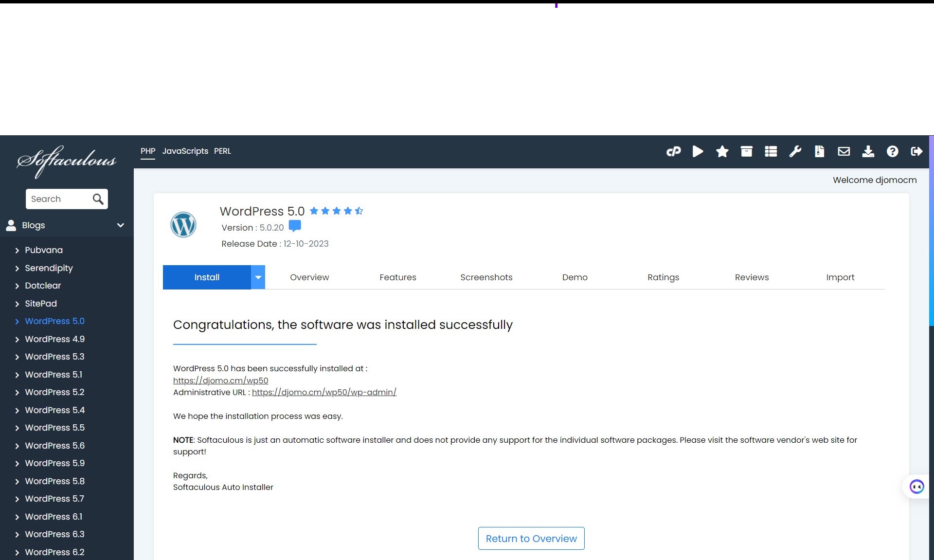Open the chatbot assistant bubble icon

[916, 487]
